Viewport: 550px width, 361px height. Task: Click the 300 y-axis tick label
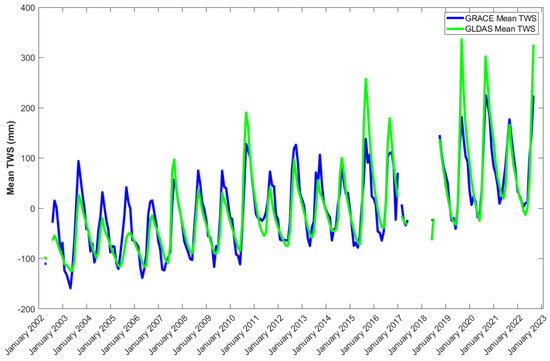tap(28, 58)
